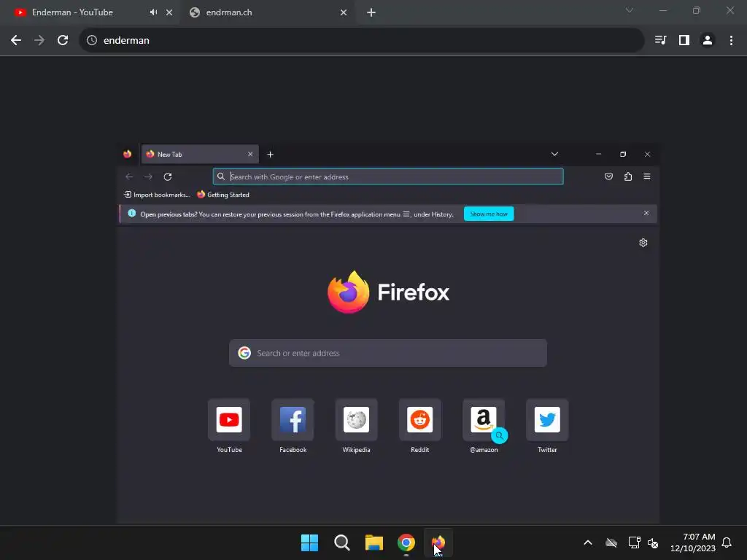The width and height of the screenshot is (747, 560).
Task: Open the Windows Start menu
Action: (309, 542)
